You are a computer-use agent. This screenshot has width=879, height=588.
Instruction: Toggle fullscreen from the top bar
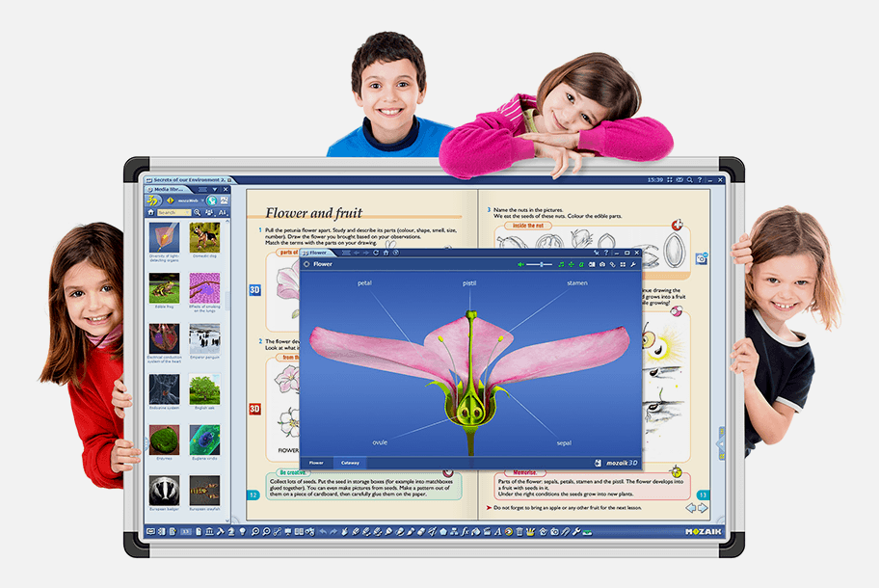(x=669, y=180)
